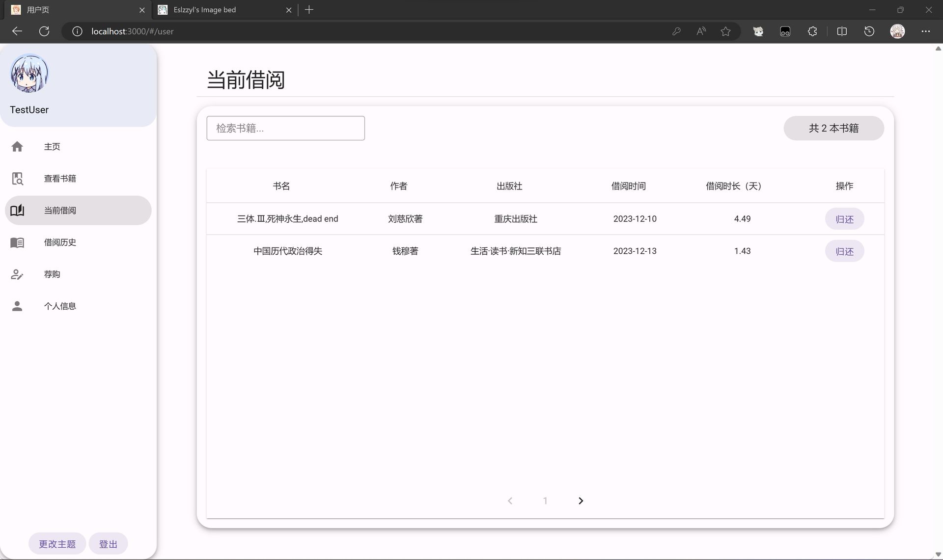Image resolution: width=943 pixels, height=560 pixels.
Task: Click the open book icon beside 当前借阅
Action: (17, 211)
